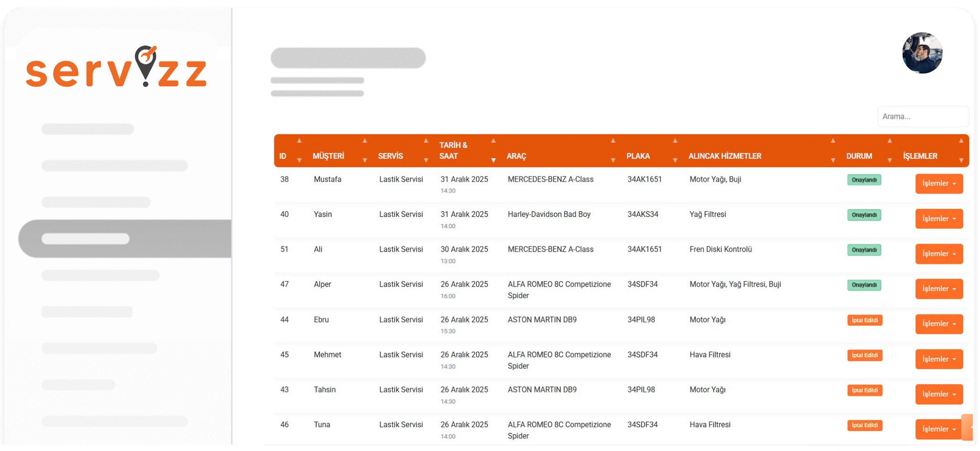Viewport: 980px width, 451px height.
Task: Open İşlemler menu for Ebru's row
Action: pos(939,324)
